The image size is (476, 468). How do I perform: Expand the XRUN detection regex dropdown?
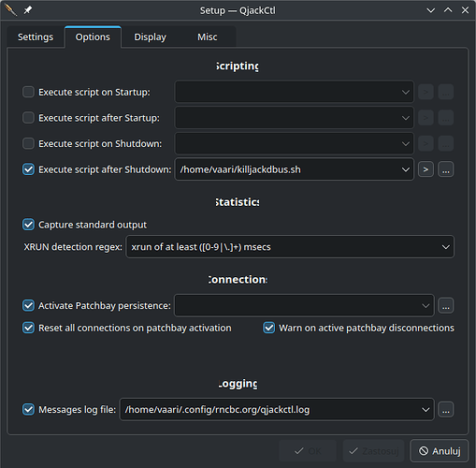[446, 247]
